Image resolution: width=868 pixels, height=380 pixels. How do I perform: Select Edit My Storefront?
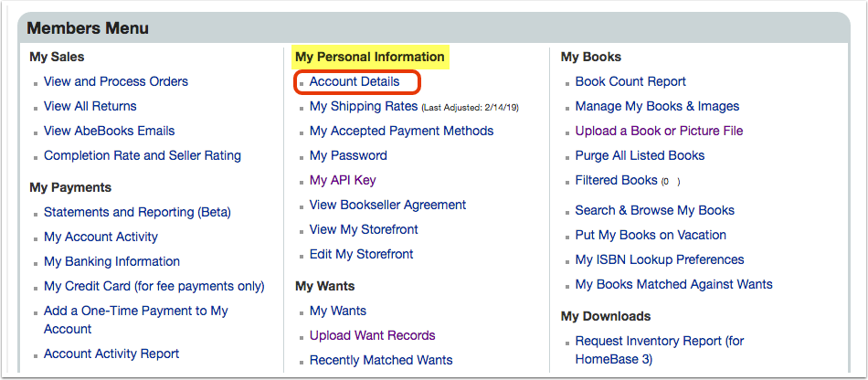[x=362, y=255]
